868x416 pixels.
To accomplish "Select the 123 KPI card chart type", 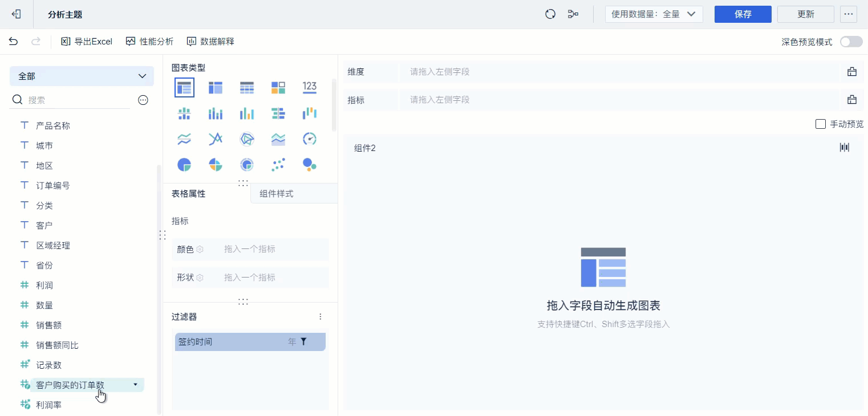I will 310,87.
